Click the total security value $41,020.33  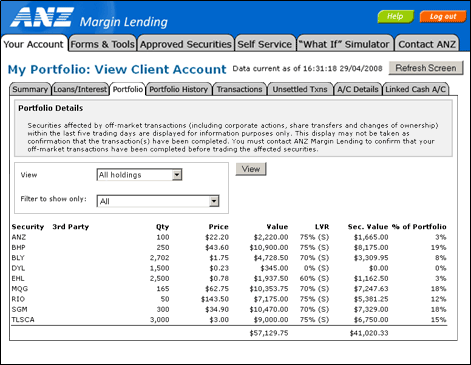(369, 333)
